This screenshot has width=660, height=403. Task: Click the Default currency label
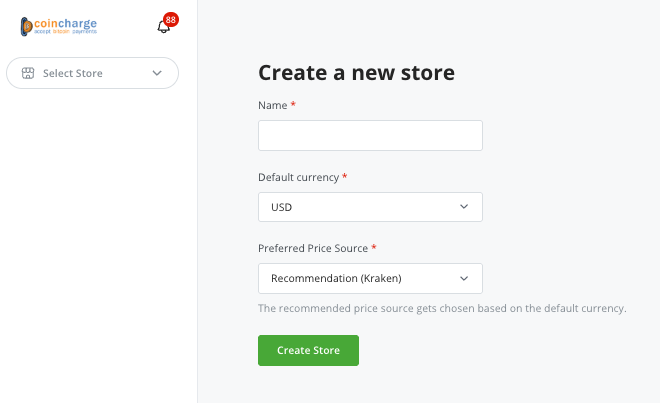tap(298, 177)
